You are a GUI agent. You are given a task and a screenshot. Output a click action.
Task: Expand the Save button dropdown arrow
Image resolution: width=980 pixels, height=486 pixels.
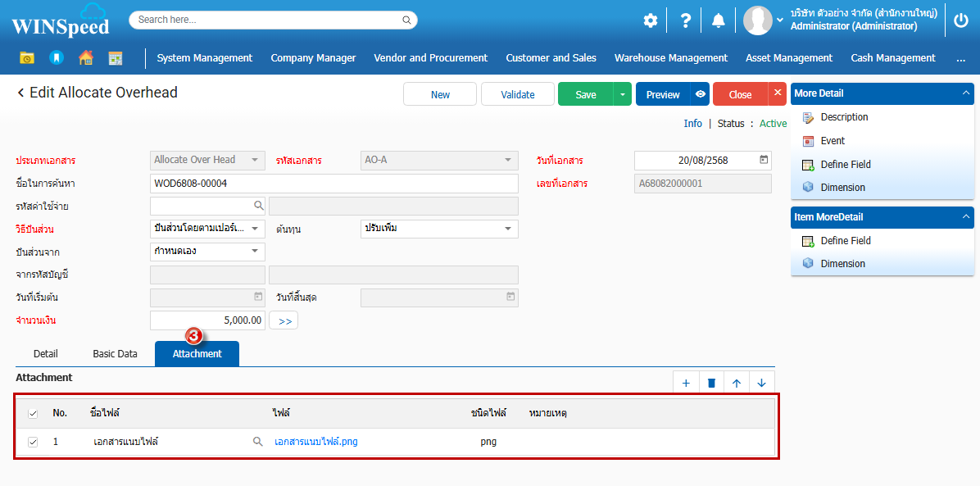[622, 94]
